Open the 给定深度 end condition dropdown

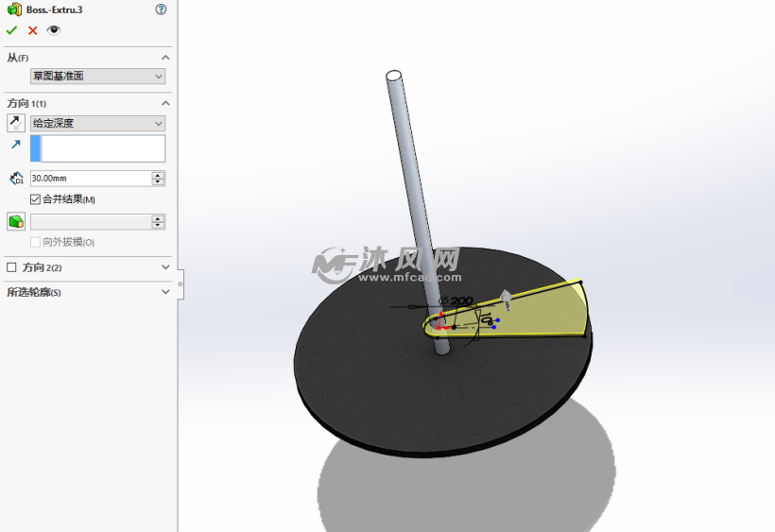[98, 123]
